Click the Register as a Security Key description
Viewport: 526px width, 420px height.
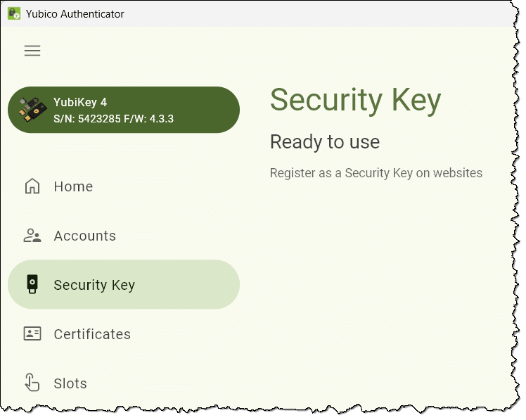tap(376, 173)
